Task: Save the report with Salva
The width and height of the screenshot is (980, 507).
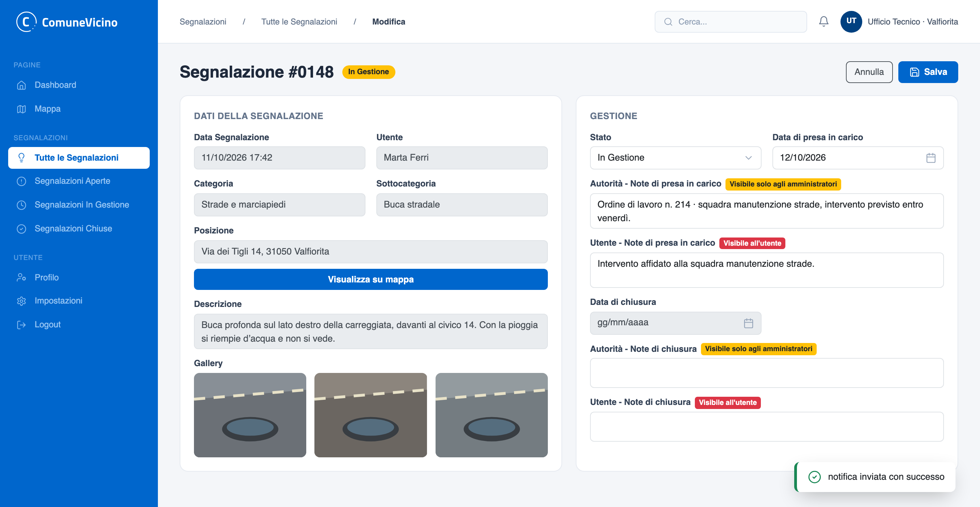Action: point(928,72)
